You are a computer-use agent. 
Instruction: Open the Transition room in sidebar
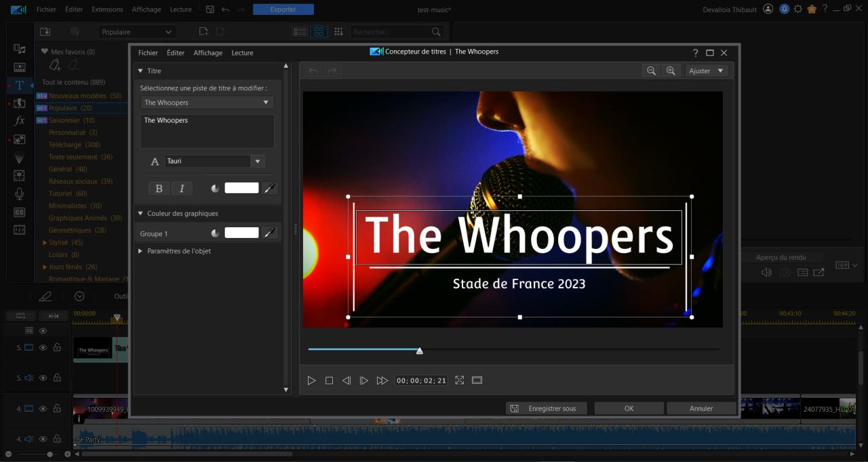(20, 103)
